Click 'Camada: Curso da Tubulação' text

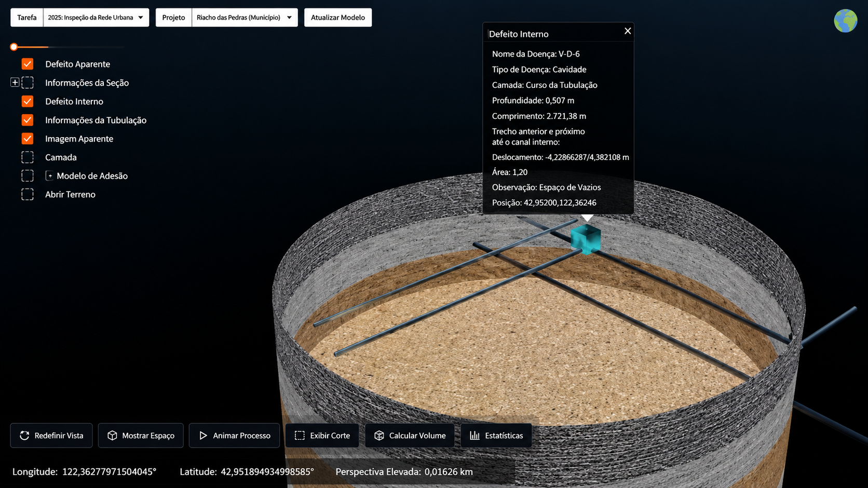pos(545,85)
